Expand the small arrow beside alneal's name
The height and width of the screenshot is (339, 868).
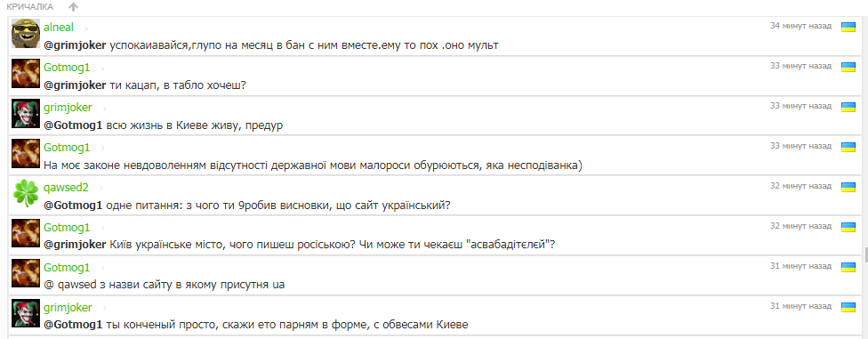[x=85, y=28]
